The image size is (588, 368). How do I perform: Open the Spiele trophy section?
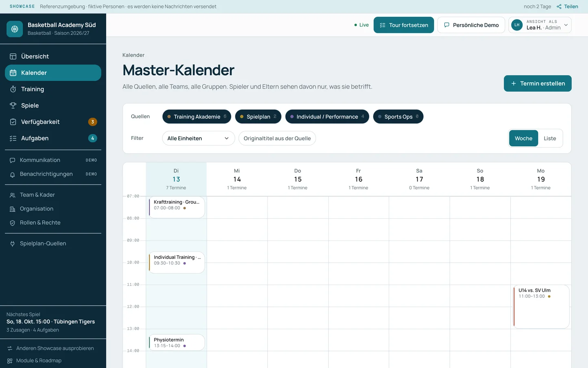pos(53,105)
